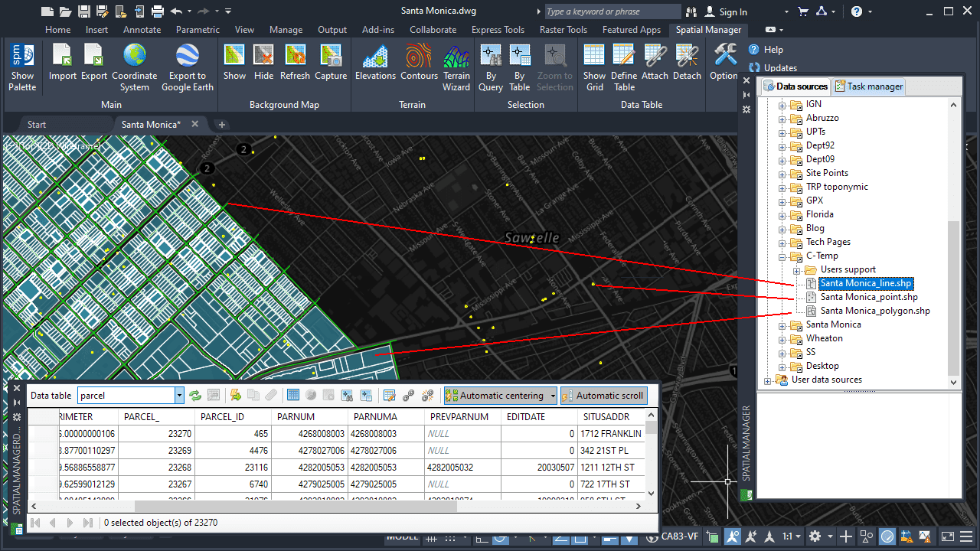This screenshot has height=551, width=980.
Task: Capture the background map image
Action: tap(331, 63)
